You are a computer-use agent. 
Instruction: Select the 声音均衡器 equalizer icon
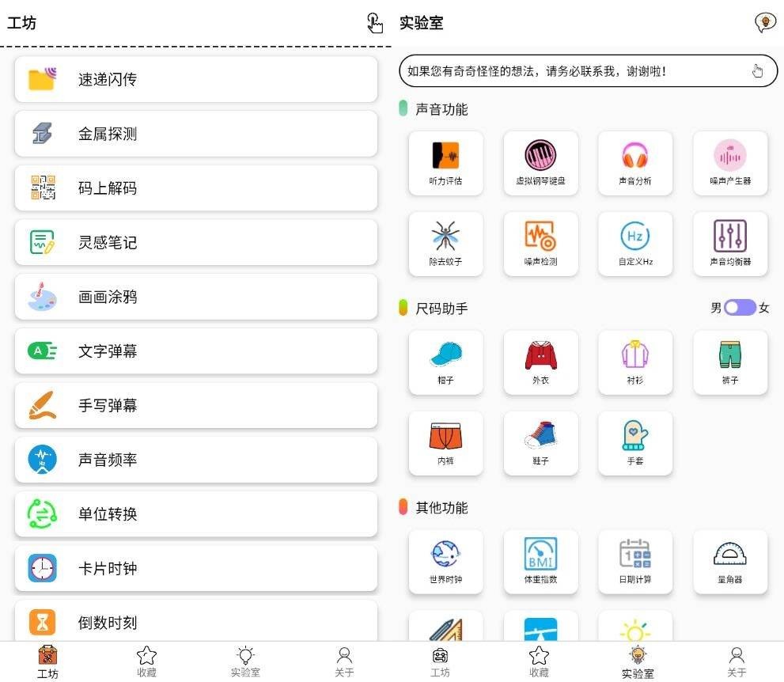(x=729, y=244)
